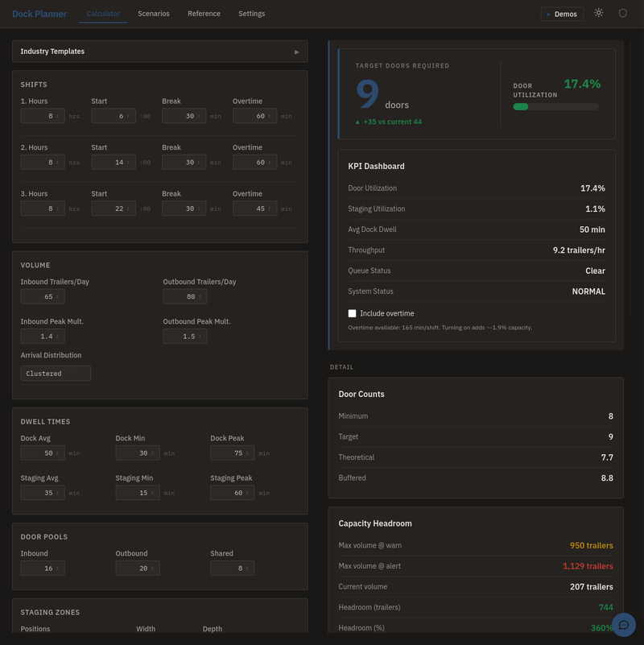
Task: Click the Shift 3 Overtime field showing 45
Action: click(x=254, y=209)
